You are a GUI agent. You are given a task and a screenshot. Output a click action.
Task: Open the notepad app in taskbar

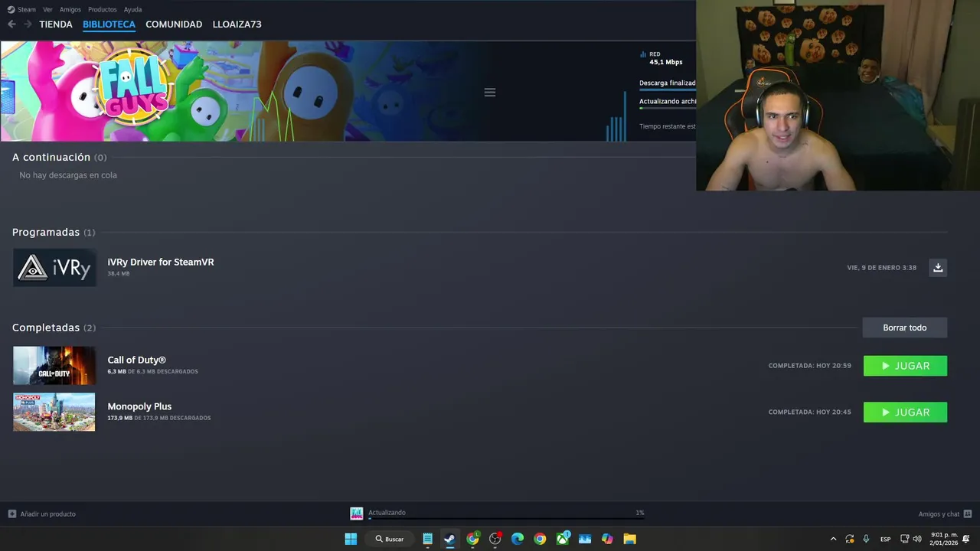point(427,539)
